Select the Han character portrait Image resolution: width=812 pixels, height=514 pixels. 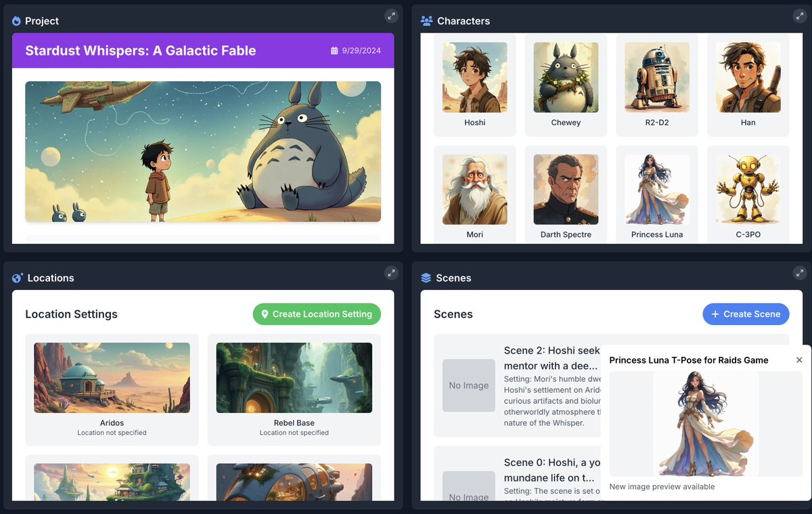tap(748, 77)
